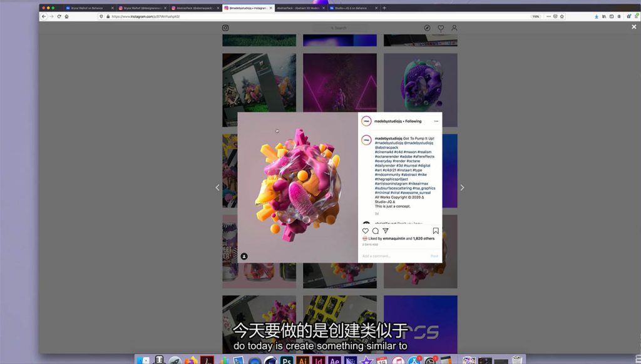The width and height of the screenshot is (641, 364).
Task: Click browser forward button
Action: [x=51, y=16]
